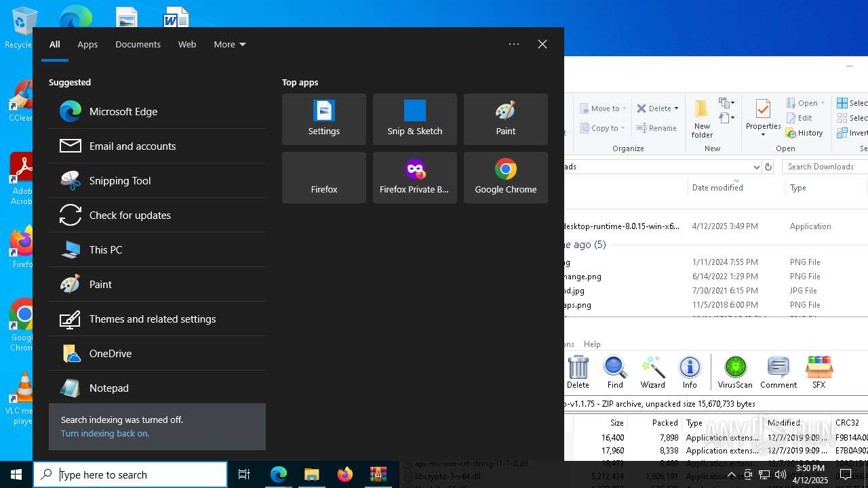The image size is (868, 488).
Task: Select Check for updates suggestion
Action: (157, 215)
